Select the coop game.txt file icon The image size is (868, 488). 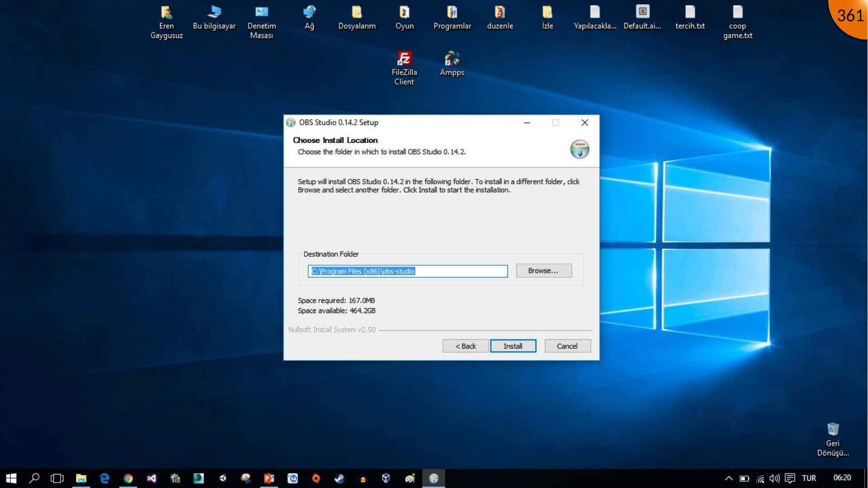(738, 22)
